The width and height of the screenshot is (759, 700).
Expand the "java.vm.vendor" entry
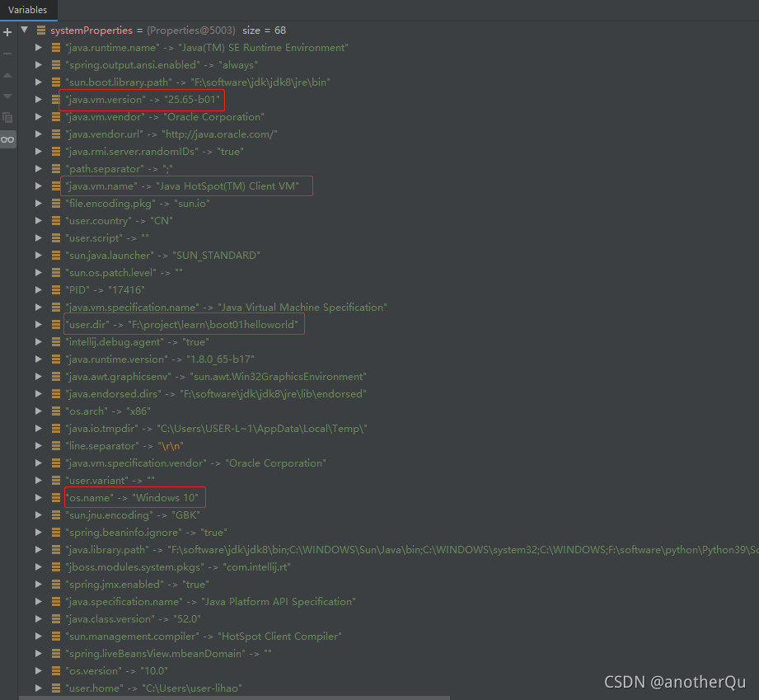point(38,117)
